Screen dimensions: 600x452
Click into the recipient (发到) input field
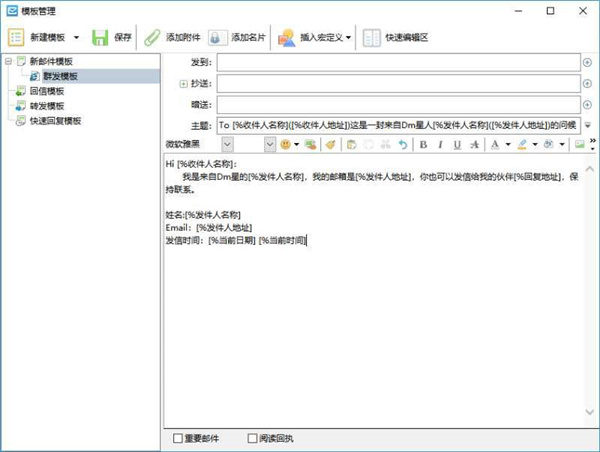tap(398, 62)
